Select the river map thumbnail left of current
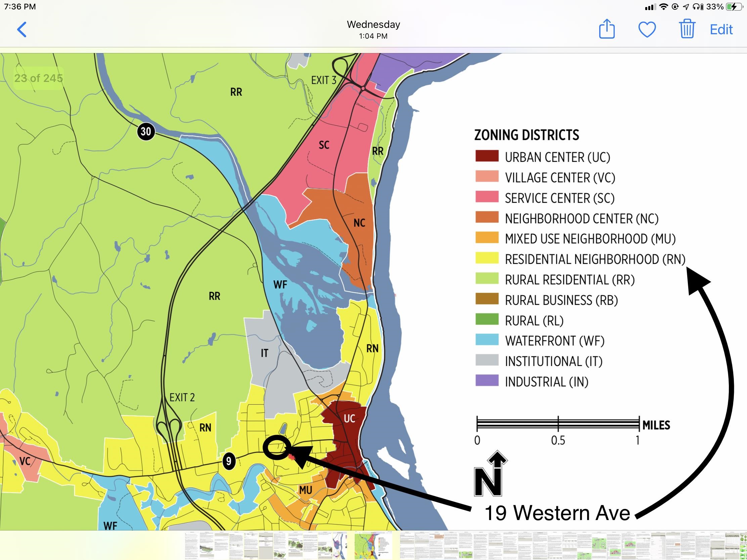Image resolution: width=747 pixels, height=560 pixels. point(339,546)
